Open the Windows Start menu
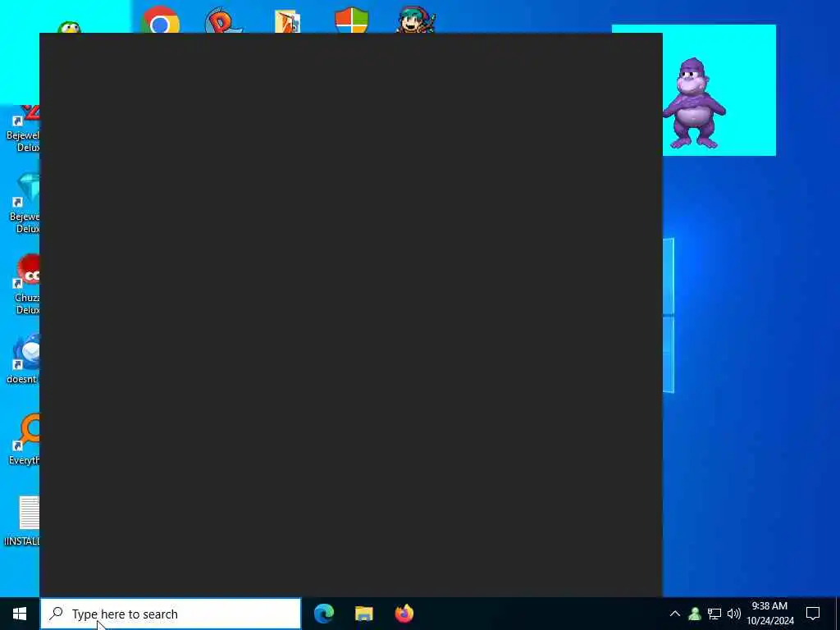The height and width of the screenshot is (630, 840). pos(20,614)
